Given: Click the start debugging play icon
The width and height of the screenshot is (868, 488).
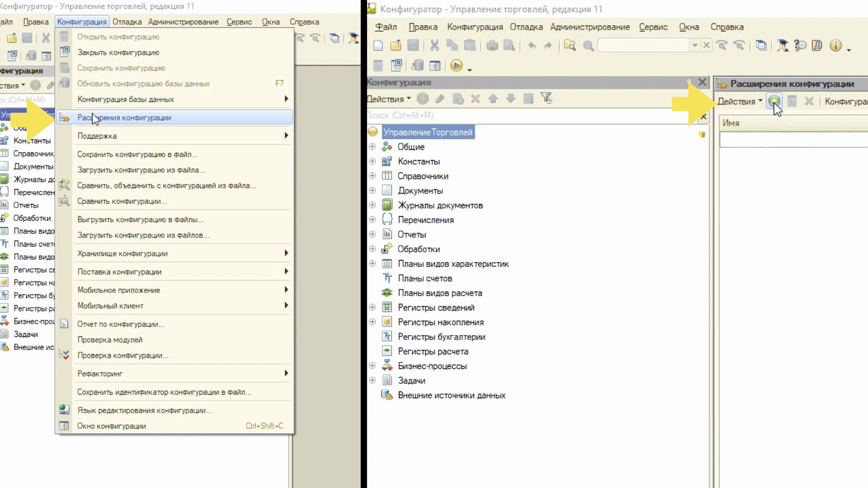Looking at the screenshot, I should click(x=457, y=66).
